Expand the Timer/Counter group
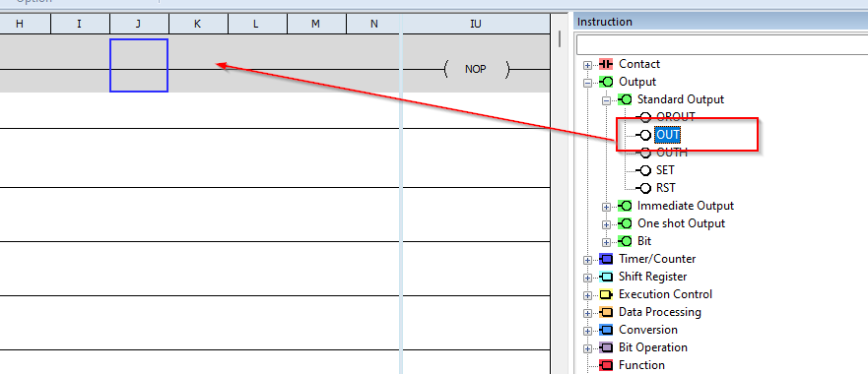Screen dimensions: 868x374 587,260
